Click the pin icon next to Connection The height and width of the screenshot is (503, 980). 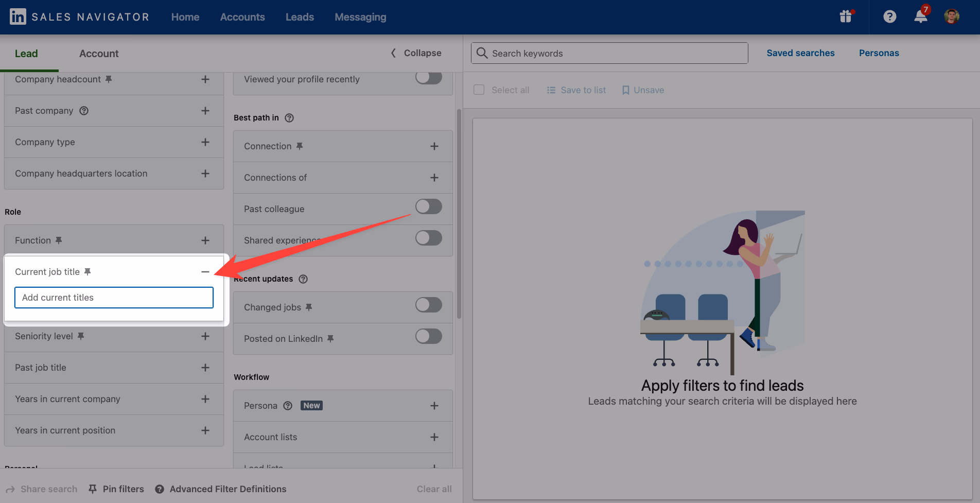(x=300, y=146)
